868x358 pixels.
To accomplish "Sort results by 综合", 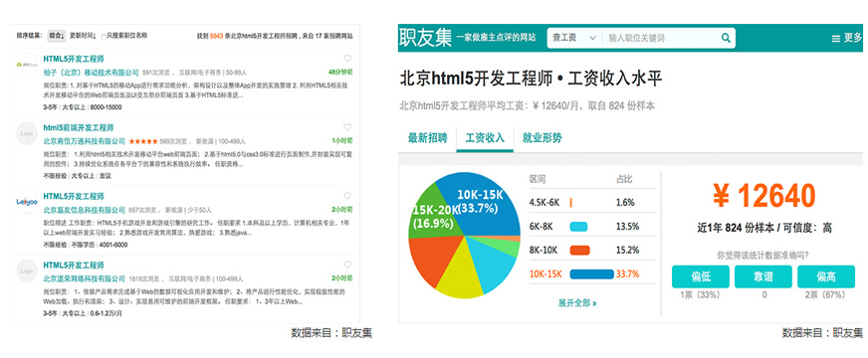I will coord(56,36).
